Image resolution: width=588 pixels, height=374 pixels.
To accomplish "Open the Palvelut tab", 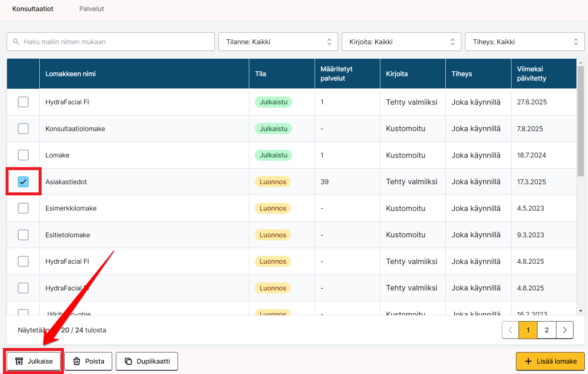I will (91, 9).
